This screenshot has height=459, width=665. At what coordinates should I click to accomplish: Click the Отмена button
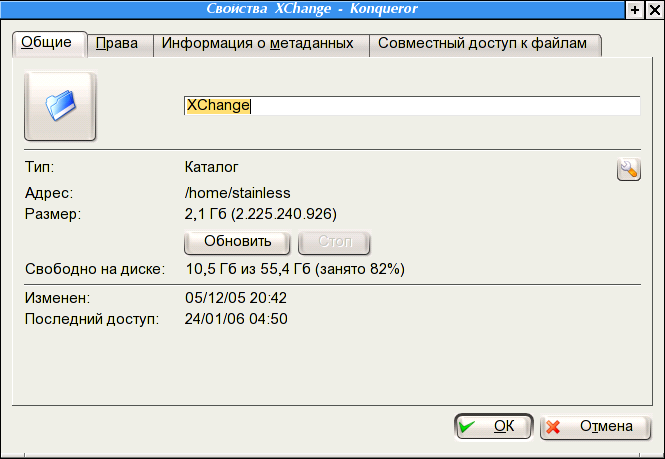595,426
